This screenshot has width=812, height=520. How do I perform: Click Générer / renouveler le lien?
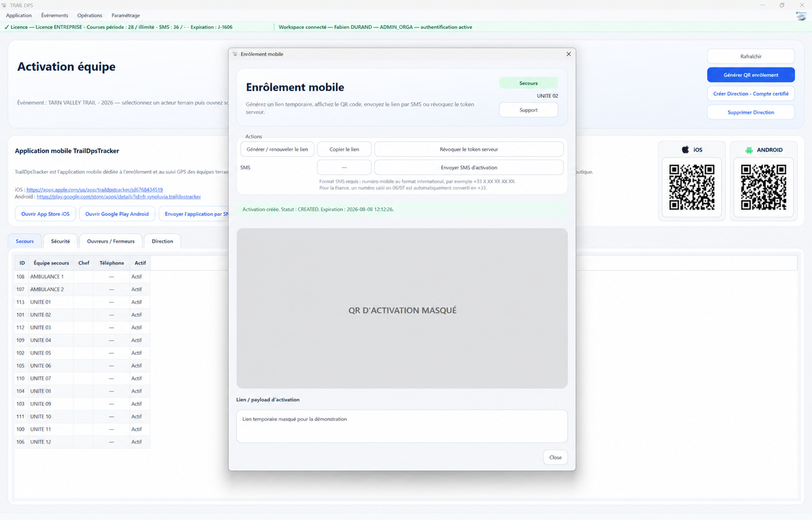(277, 149)
